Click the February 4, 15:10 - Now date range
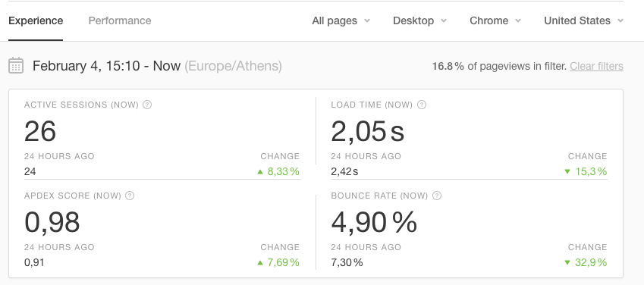The height and width of the screenshot is (285, 644). pos(106,66)
